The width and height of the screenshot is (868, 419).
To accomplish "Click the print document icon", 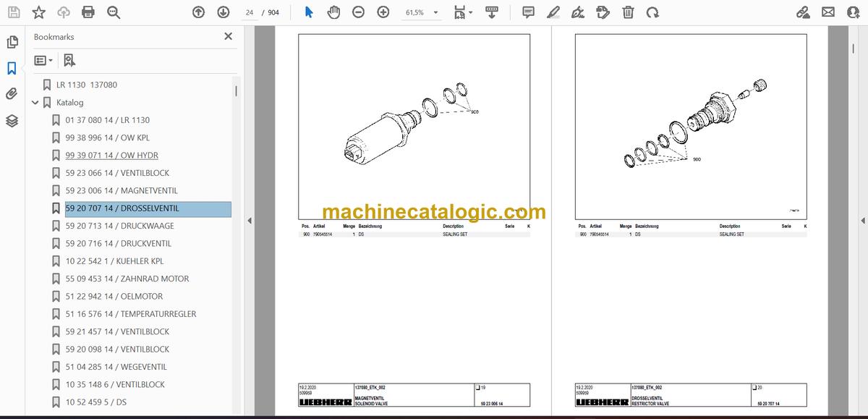I will coord(88,12).
